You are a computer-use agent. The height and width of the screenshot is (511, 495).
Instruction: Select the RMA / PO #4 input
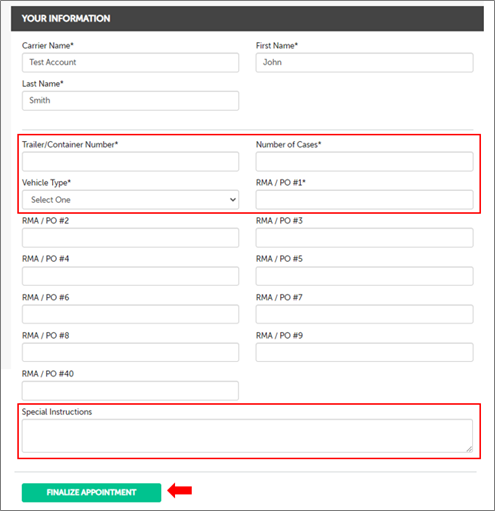130,276
